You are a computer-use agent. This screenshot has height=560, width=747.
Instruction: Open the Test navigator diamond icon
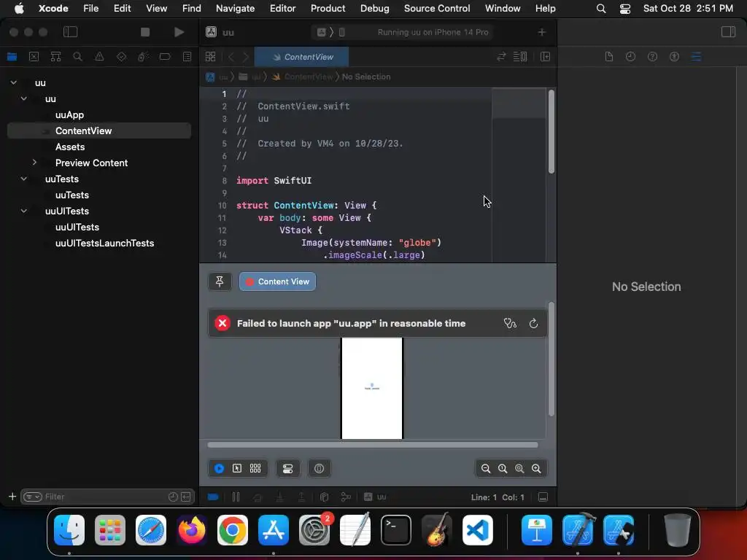121,57
